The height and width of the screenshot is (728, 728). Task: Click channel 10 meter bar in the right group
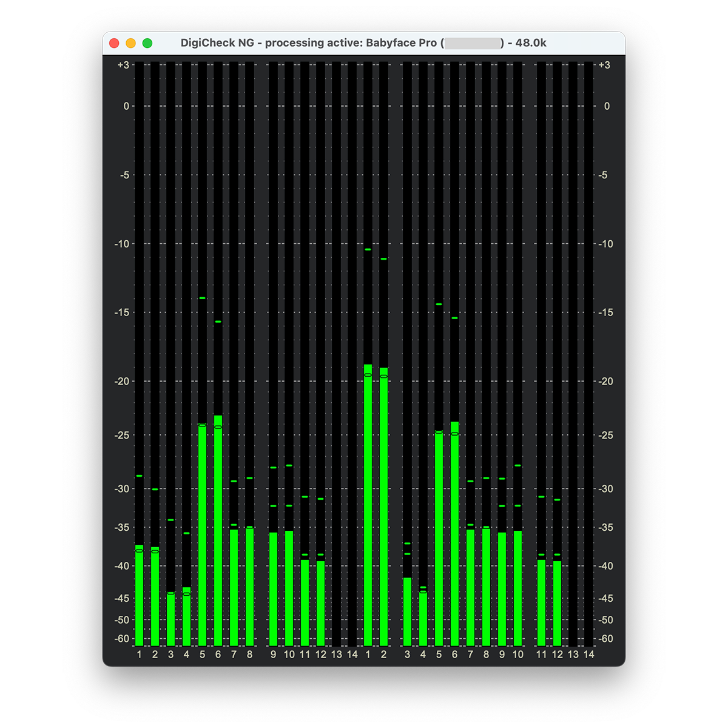tap(517, 587)
